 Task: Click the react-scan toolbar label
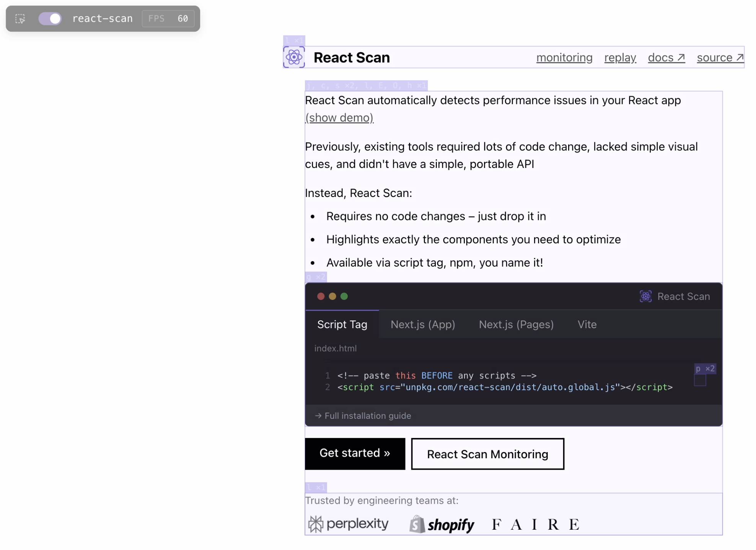click(103, 18)
